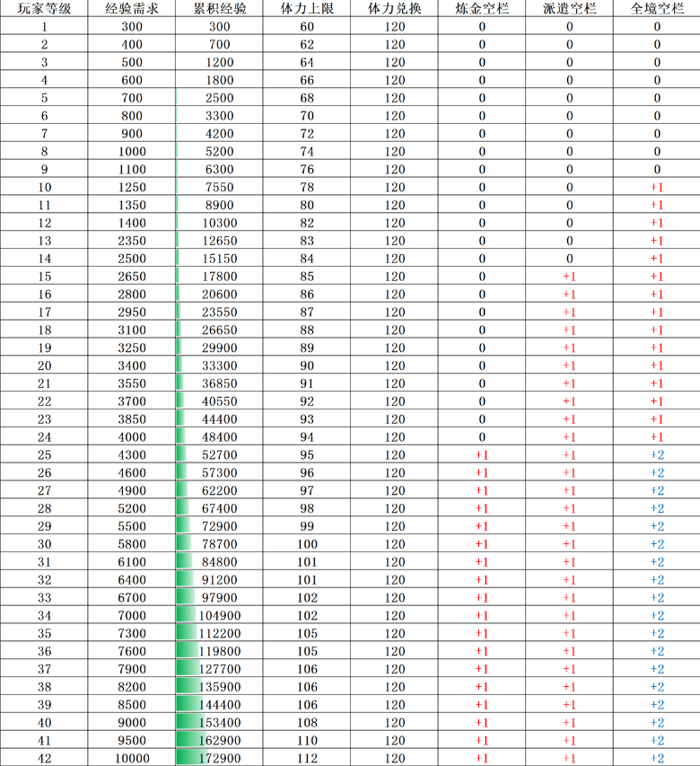Click the cumulative experience cell showing 7550
700x766 pixels.
[219, 187]
